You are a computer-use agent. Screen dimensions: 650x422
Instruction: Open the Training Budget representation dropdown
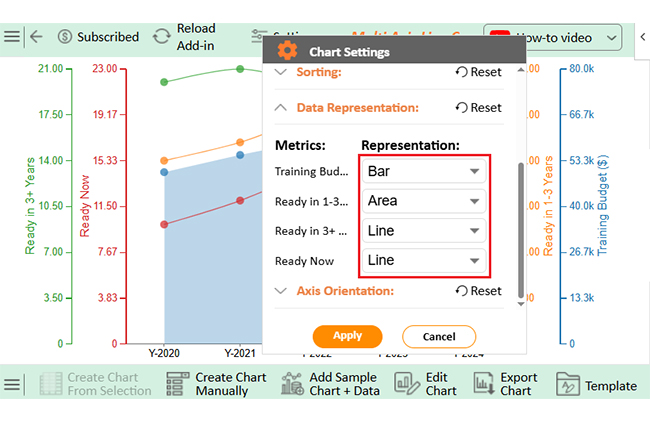(424, 171)
